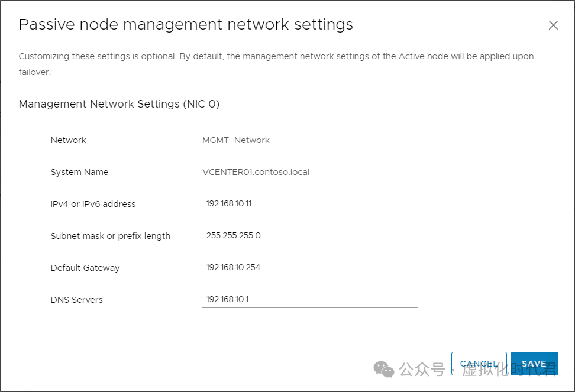Select the VCENTER01.contoso.local system name text

(x=256, y=172)
